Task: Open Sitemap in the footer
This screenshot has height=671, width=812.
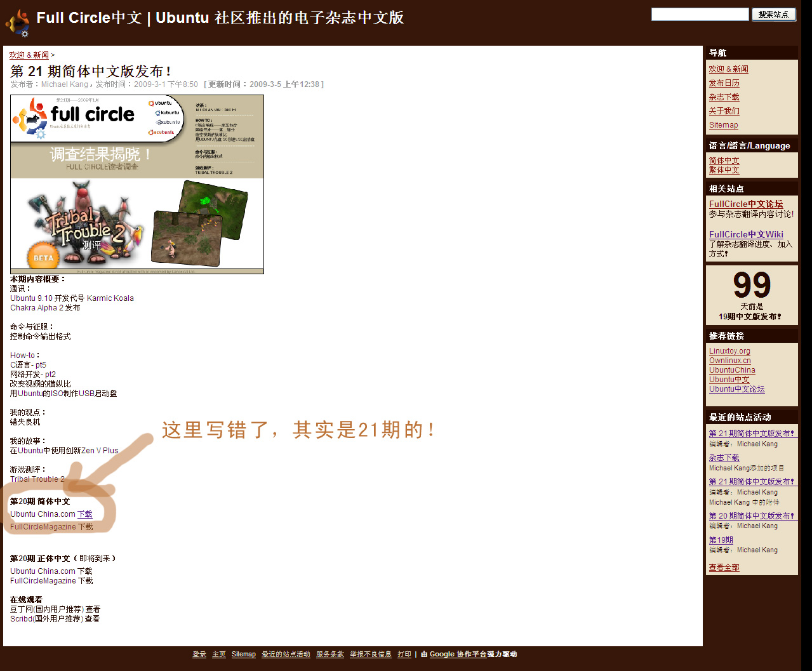Action: click(x=244, y=654)
